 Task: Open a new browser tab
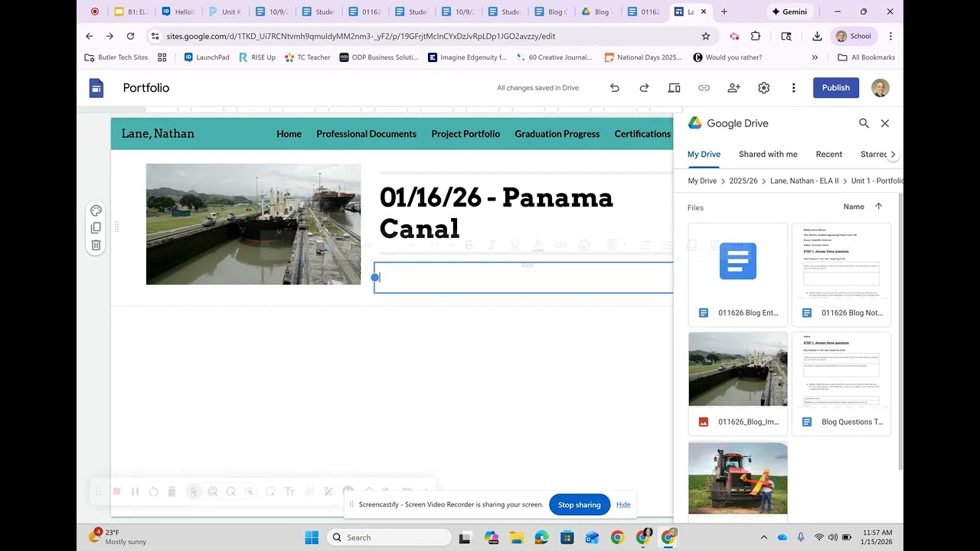724,11
